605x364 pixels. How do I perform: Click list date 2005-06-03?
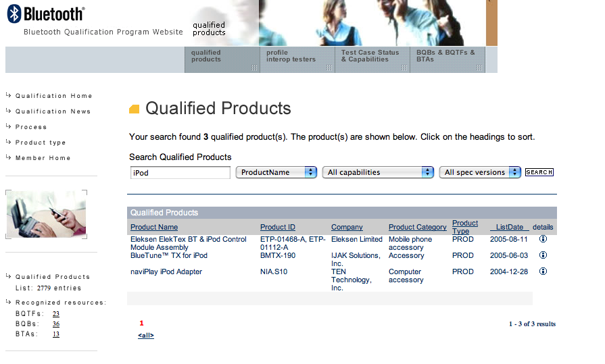click(x=508, y=255)
